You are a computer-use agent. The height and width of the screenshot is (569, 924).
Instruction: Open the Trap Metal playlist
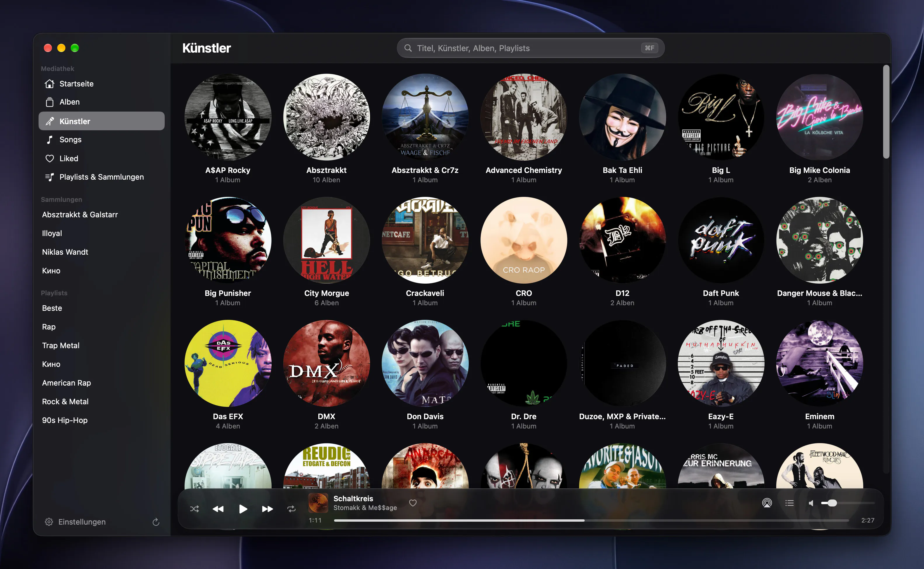[x=60, y=346]
